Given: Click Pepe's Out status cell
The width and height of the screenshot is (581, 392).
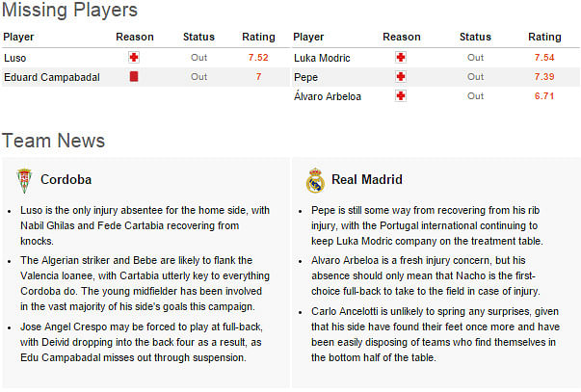Looking at the screenshot, I should (475, 77).
